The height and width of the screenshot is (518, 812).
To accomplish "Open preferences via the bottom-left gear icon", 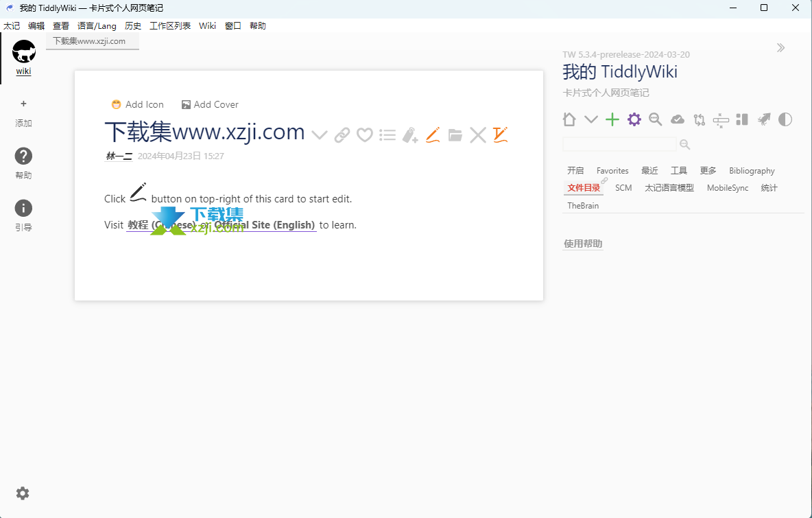I will pos(22,493).
